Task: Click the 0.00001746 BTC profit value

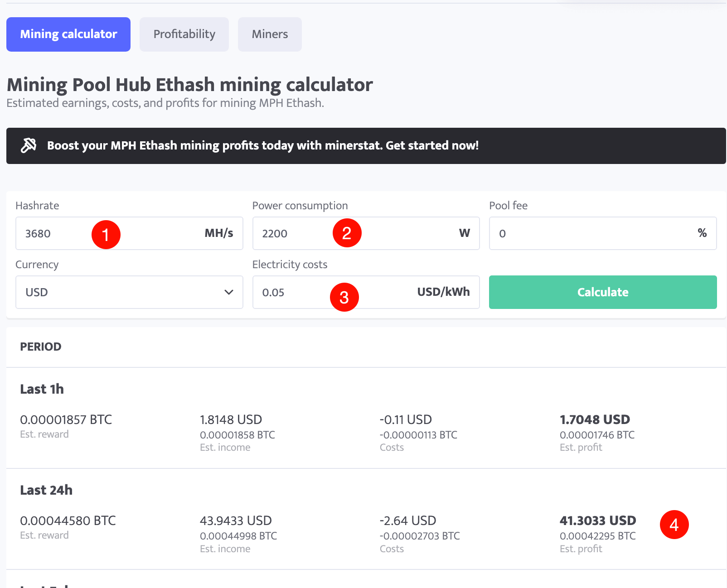Action: (597, 435)
